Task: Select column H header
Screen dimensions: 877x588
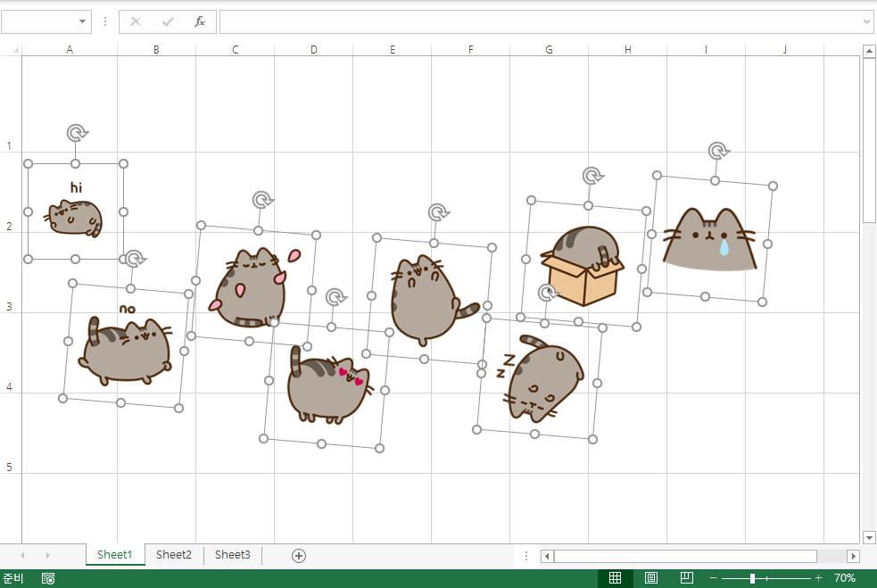Action: [627, 50]
